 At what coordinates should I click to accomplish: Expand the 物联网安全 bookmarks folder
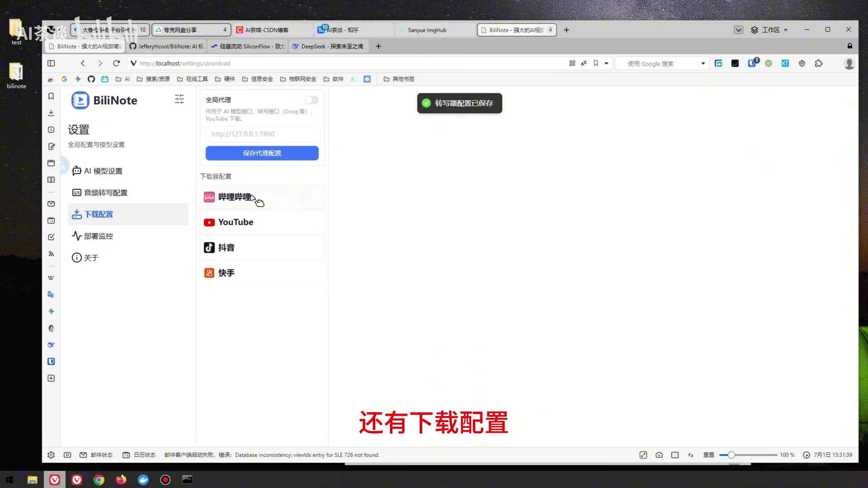[298, 79]
